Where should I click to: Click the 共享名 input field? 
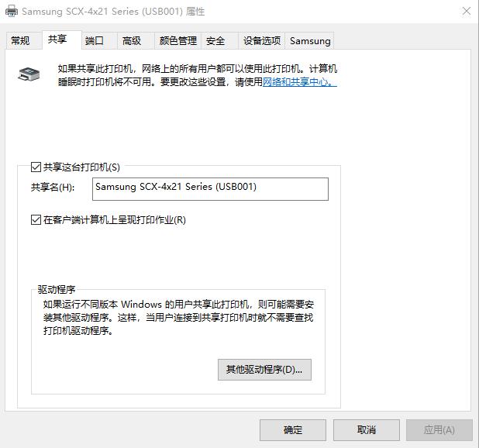click(210, 189)
